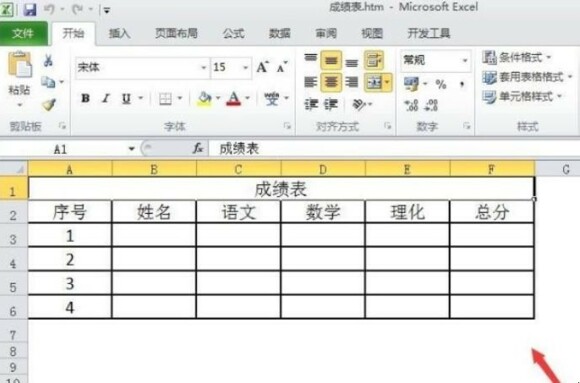Click the Percent Style icon
The width and height of the screenshot is (580, 383).
pos(441,84)
